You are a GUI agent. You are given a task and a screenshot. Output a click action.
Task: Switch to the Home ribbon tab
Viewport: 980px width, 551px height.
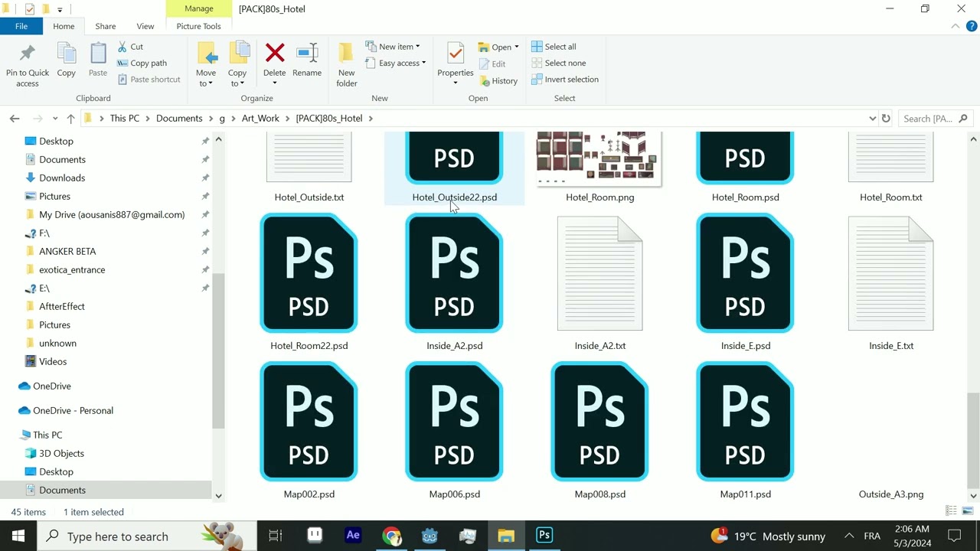64,26
